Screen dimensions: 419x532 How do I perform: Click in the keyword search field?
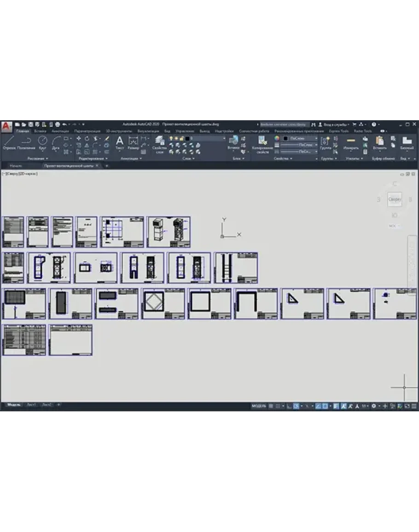click(284, 124)
